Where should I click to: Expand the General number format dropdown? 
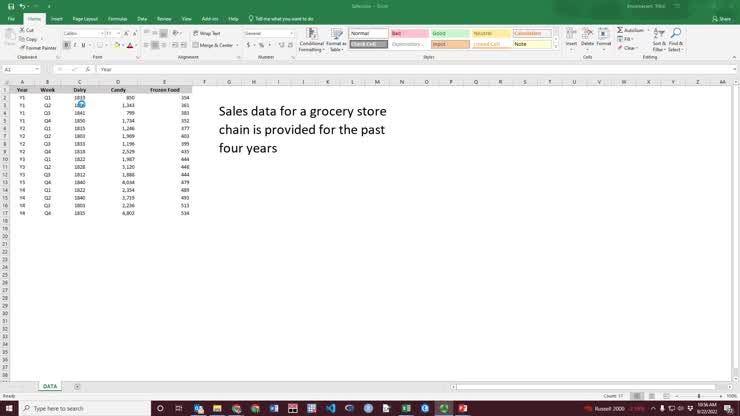tap(292, 33)
